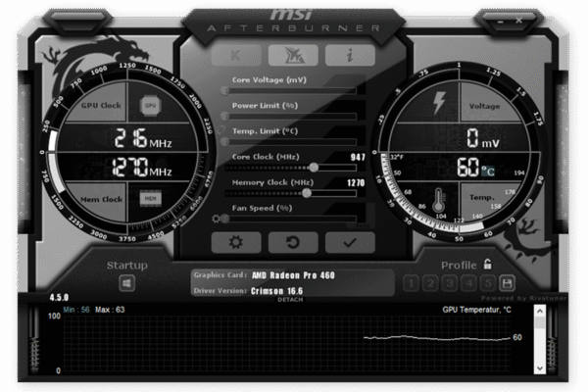Click the Temp. Limit slider handle
The image size is (588, 392).
[x=225, y=141]
